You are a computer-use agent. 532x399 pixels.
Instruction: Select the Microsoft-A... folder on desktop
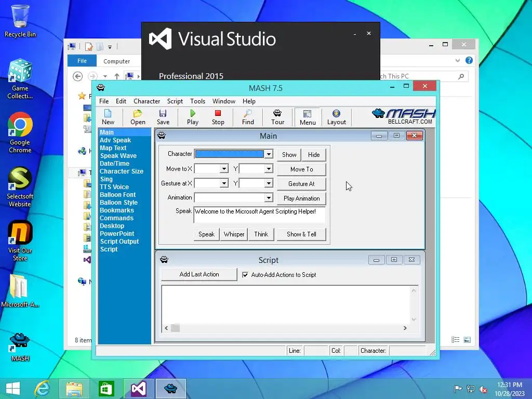[20, 291]
